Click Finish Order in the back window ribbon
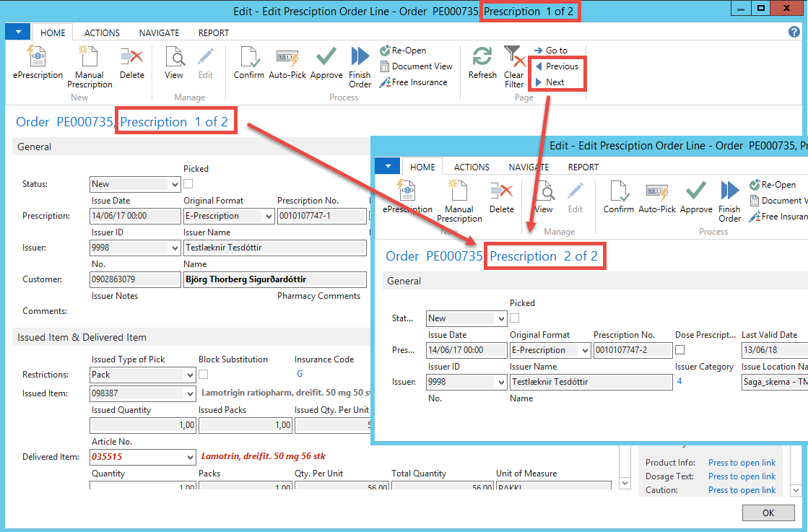This screenshot has width=808, height=532. (360, 58)
